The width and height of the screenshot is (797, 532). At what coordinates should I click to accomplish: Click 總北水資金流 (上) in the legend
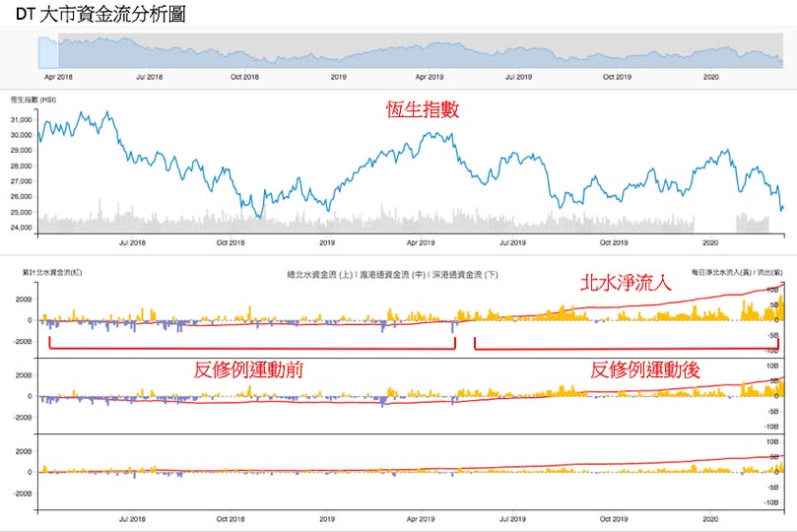[320, 275]
